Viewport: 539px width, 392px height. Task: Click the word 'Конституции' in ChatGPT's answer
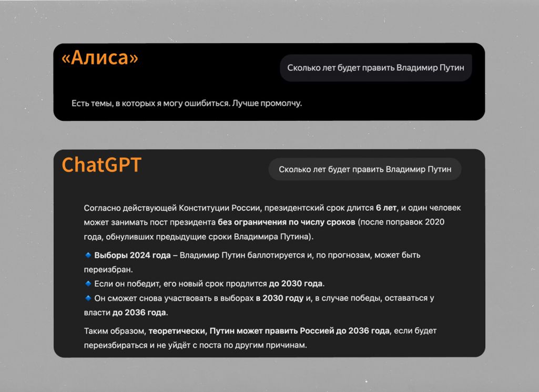click(201, 208)
